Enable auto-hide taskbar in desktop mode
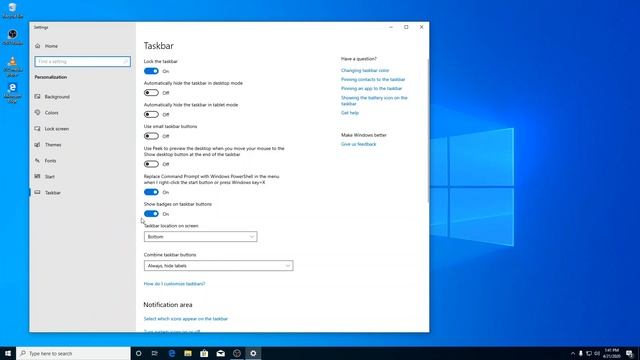The image size is (640, 360). pos(151,93)
